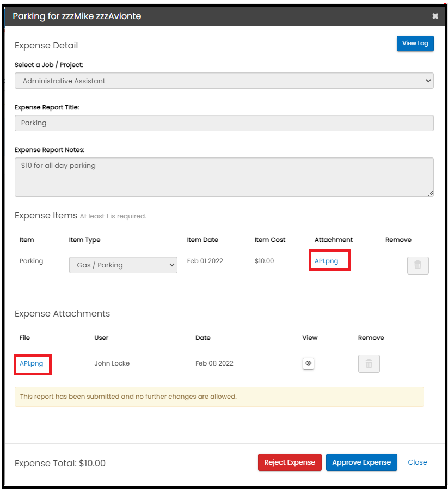
Task: Click the View column header
Action: [x=310, y=338]
